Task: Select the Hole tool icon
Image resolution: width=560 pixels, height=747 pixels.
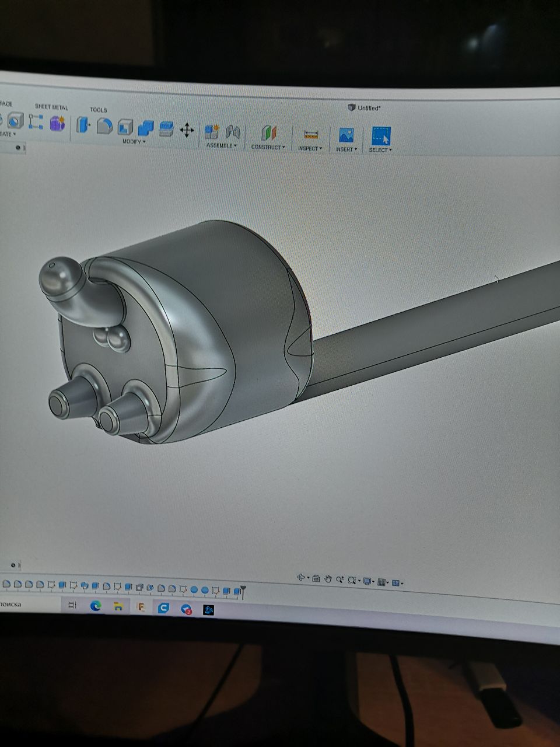Action: point(15,120)
